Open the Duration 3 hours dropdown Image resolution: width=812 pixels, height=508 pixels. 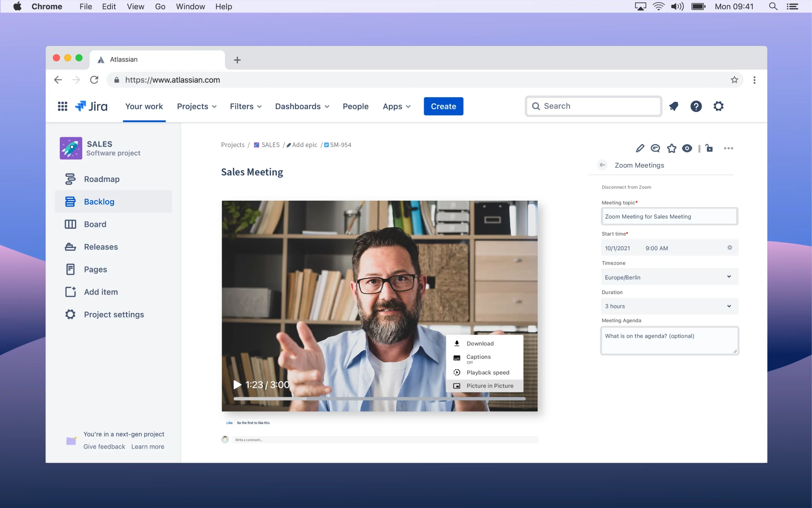tap(669, 306)
